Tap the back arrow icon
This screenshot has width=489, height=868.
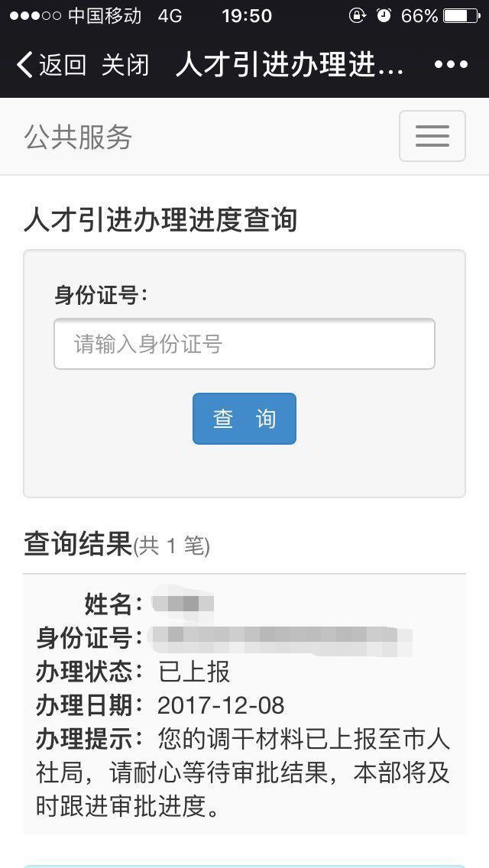click(25, 65)
